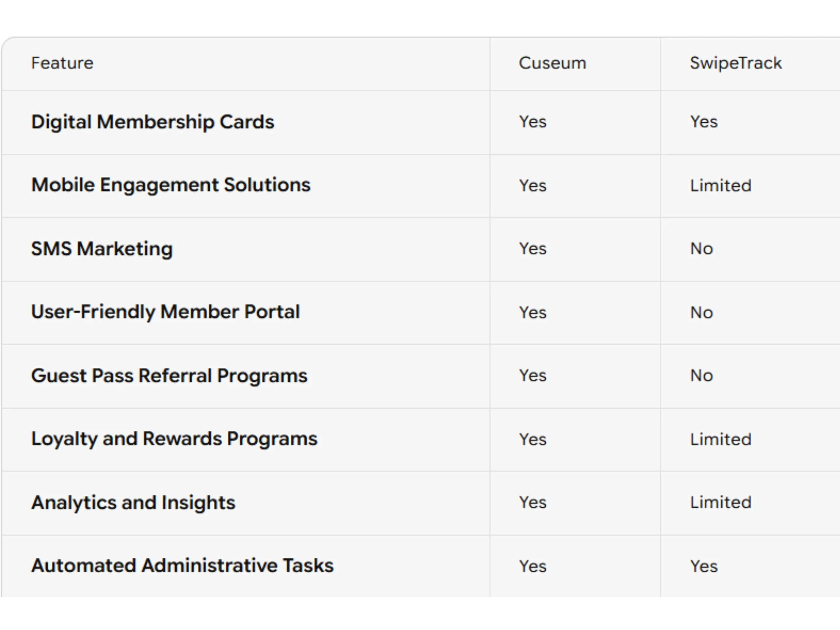Screen dimensions: 840x630
Task: Click the SMS Marketing feature label
Action: tap(102, 249)
